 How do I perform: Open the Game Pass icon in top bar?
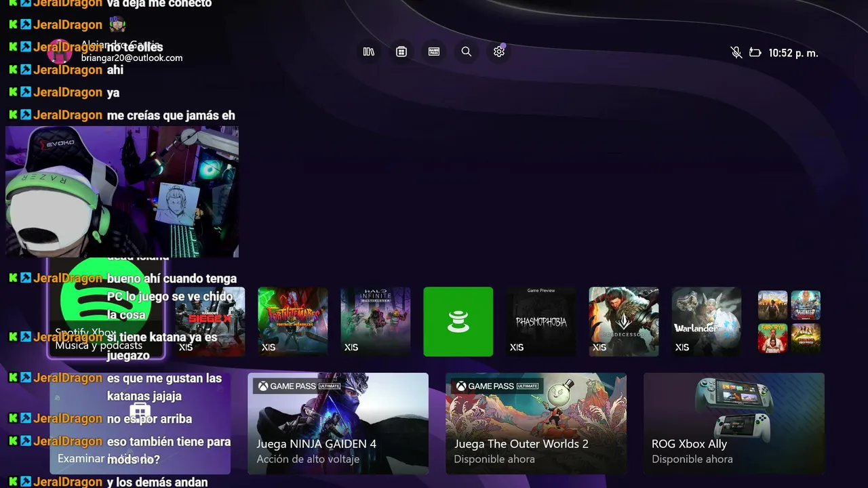[434, 52]
